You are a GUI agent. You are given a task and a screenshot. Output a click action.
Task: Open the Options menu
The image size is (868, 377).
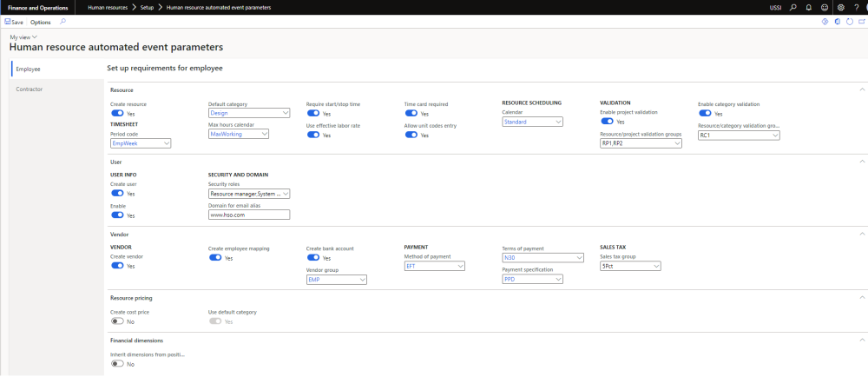click(41, 22)
